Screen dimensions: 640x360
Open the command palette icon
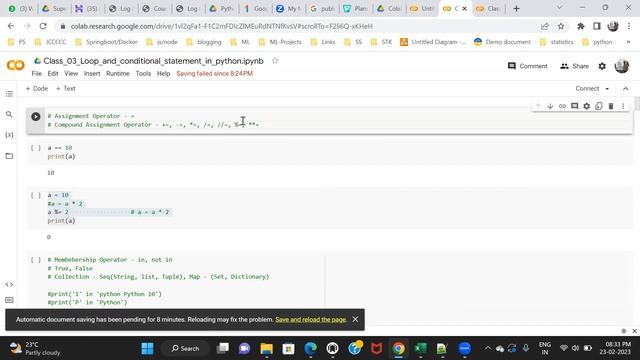(9, 300)
